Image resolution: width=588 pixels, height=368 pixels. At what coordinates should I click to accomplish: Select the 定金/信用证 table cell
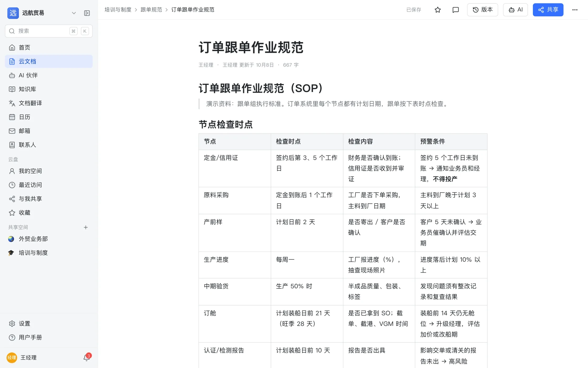coord(235,168)
